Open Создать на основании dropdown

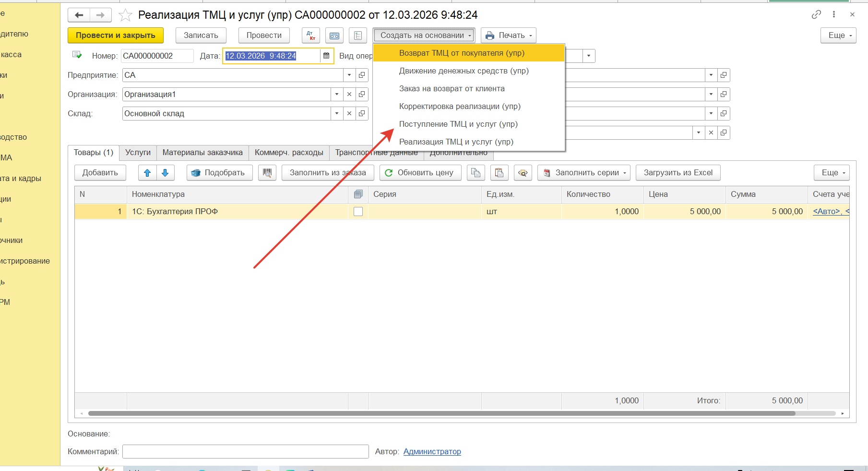424,36
